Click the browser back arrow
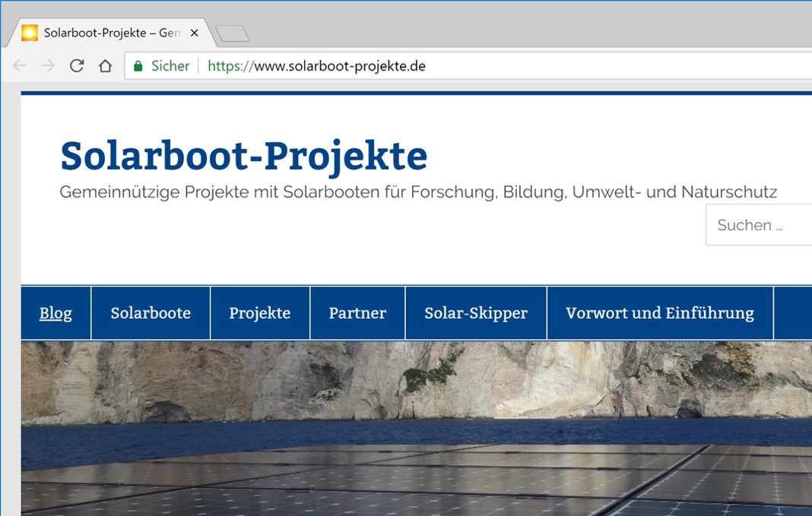812x516 pixels. [20, 66]
